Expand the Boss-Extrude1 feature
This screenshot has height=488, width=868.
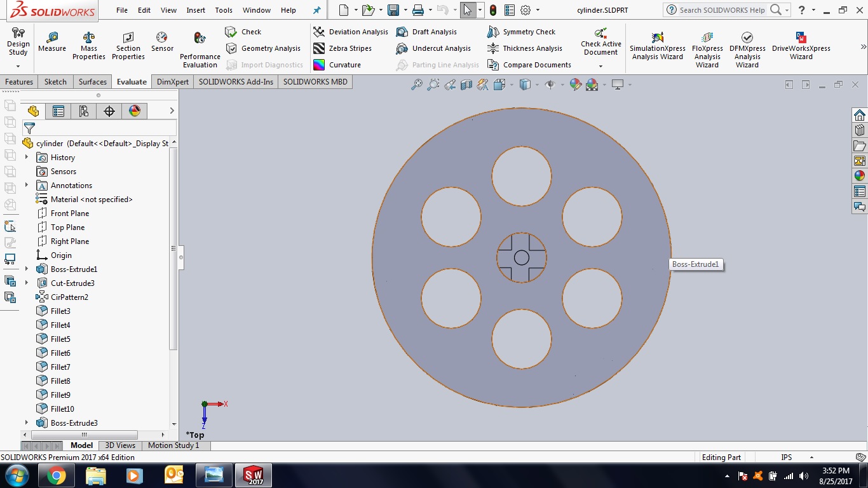(27, 269)
